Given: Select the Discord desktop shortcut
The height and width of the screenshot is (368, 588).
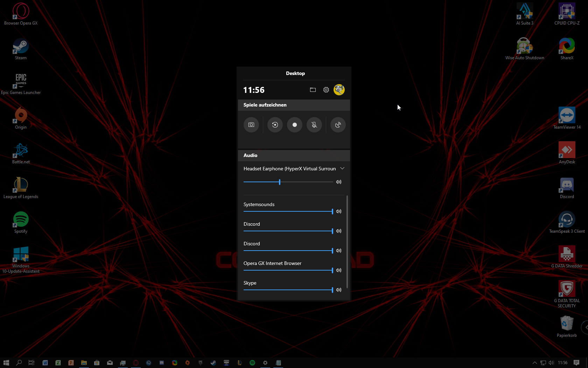Looking at the screenshot, I should click(567, 188).
